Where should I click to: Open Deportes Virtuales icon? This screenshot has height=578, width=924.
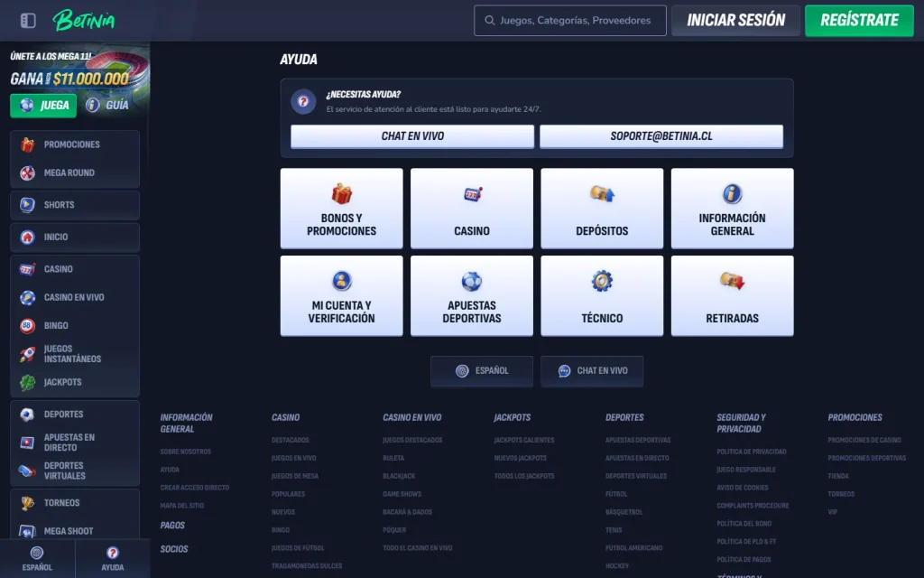tap(27, 471)
